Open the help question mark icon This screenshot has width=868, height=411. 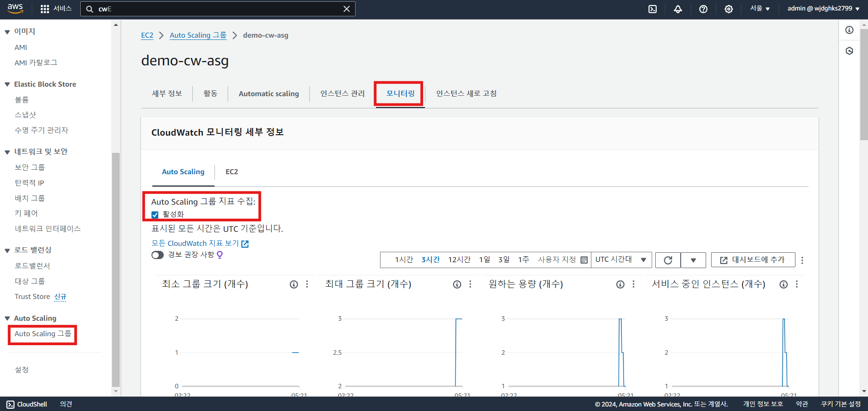(703, 9)
